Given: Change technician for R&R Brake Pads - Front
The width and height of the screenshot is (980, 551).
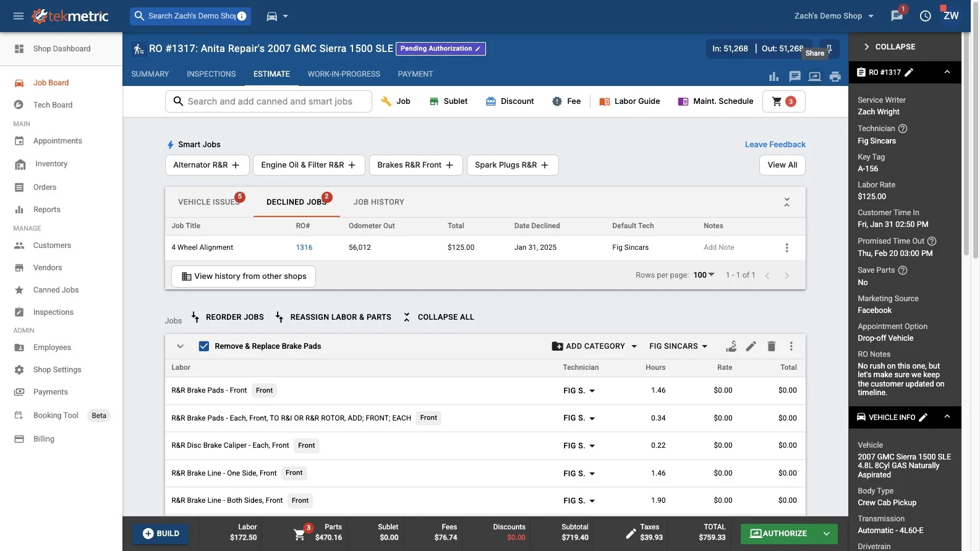Looking at the screenshot, I should pos(579,391).
